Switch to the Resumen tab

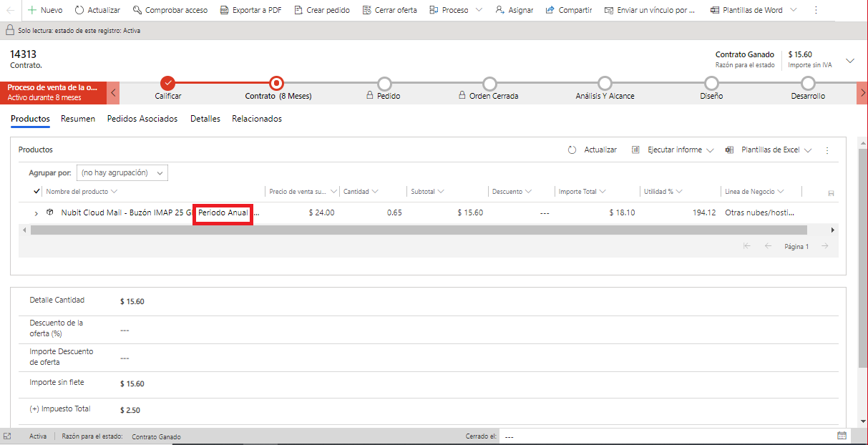coord(78,119)
